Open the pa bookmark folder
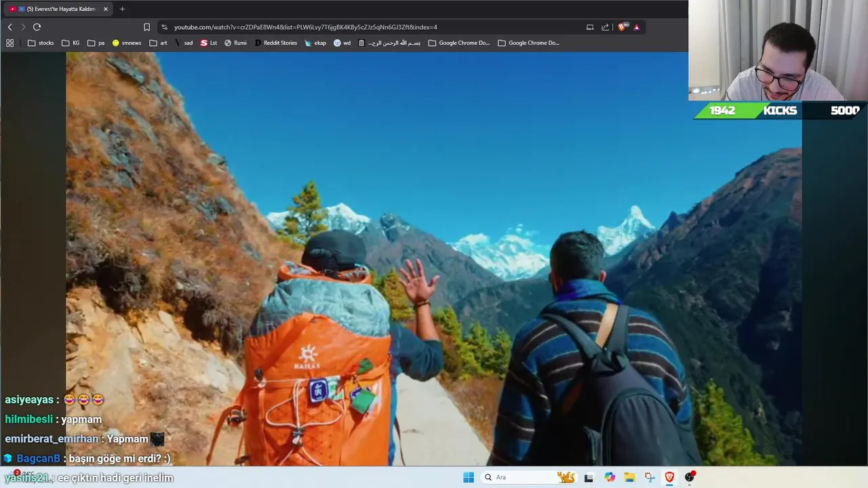 [x=96, y=43]
